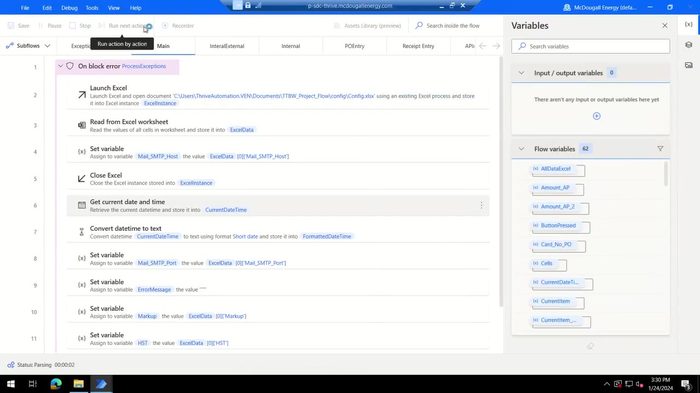The image size is (700, 393).
Task: Add a new input or output variable
Action: (x=596, y=116)
